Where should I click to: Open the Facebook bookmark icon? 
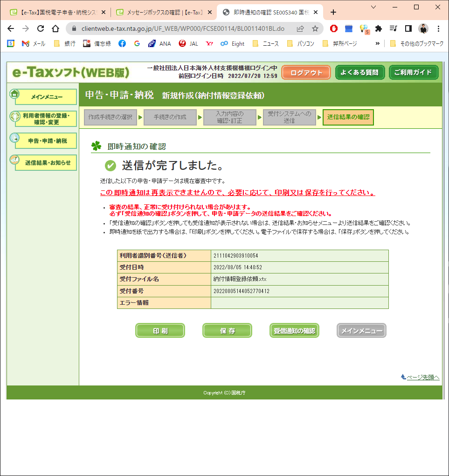coord(122,44)
